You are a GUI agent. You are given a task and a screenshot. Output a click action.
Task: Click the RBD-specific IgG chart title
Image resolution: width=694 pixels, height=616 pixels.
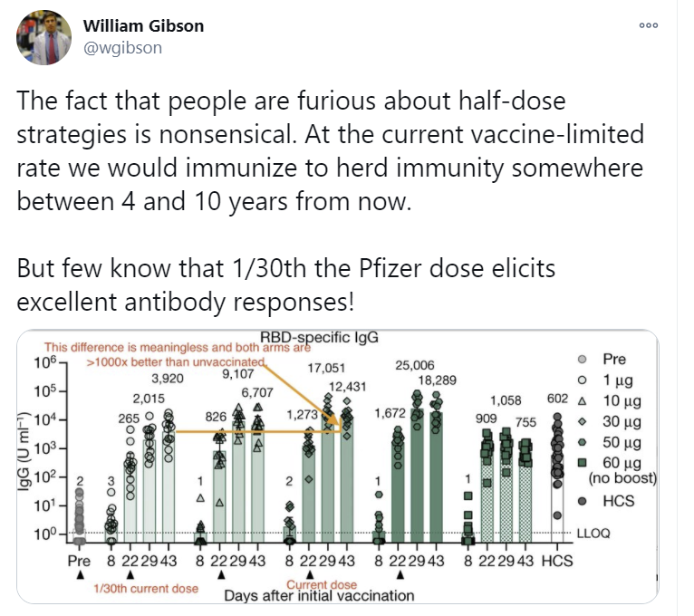pos(318,338)
